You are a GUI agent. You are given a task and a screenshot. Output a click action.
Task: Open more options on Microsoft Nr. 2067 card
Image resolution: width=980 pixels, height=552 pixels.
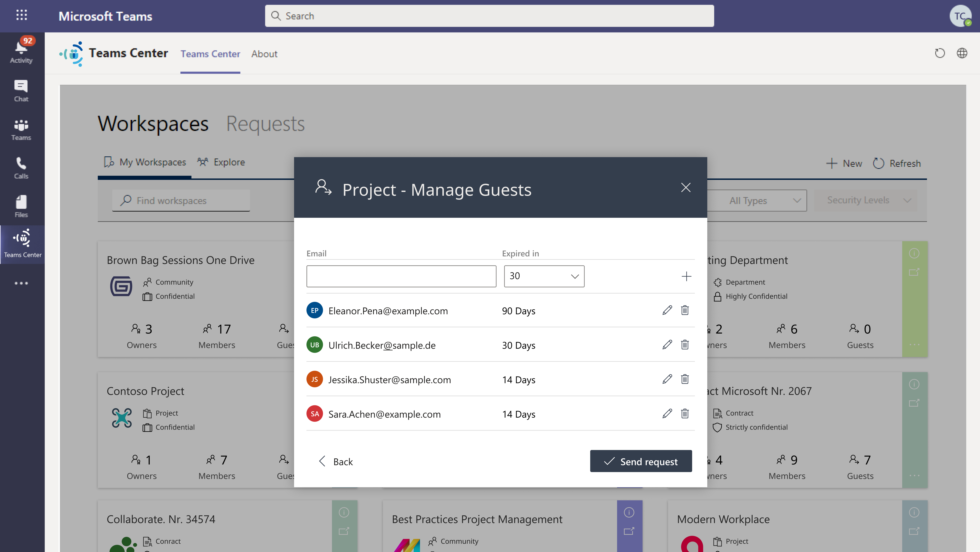(x=914, y=476)
